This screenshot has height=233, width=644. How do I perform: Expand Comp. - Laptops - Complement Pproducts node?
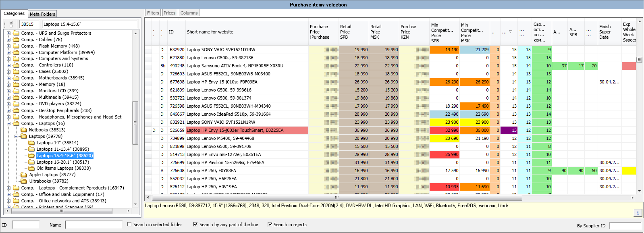(x=9, y=188)
